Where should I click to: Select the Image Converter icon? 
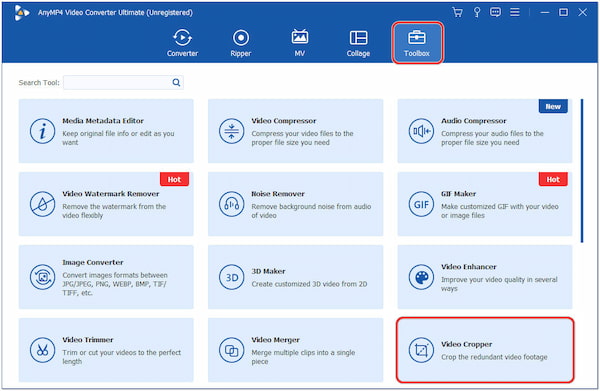42,277
